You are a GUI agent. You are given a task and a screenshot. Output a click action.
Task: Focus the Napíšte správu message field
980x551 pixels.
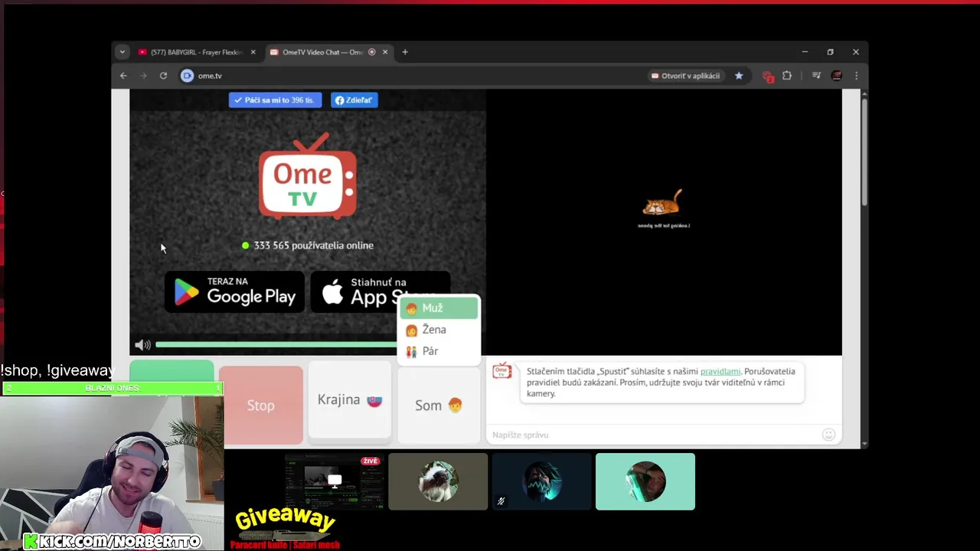[x=655, y=435]
